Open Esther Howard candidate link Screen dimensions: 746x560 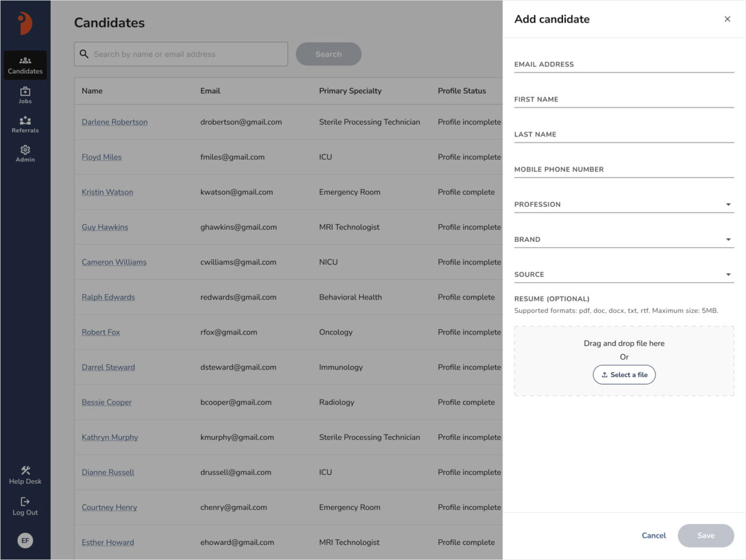(x=108, y=542)
